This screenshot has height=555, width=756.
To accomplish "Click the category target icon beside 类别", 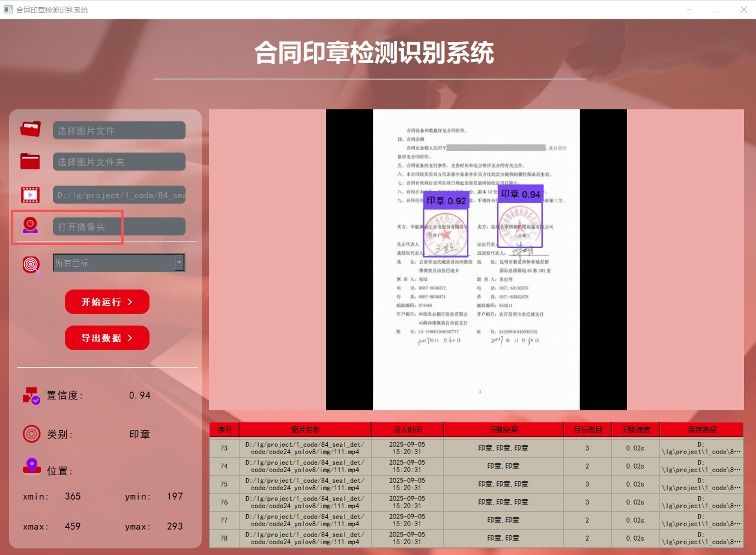I will pos(31,434).
